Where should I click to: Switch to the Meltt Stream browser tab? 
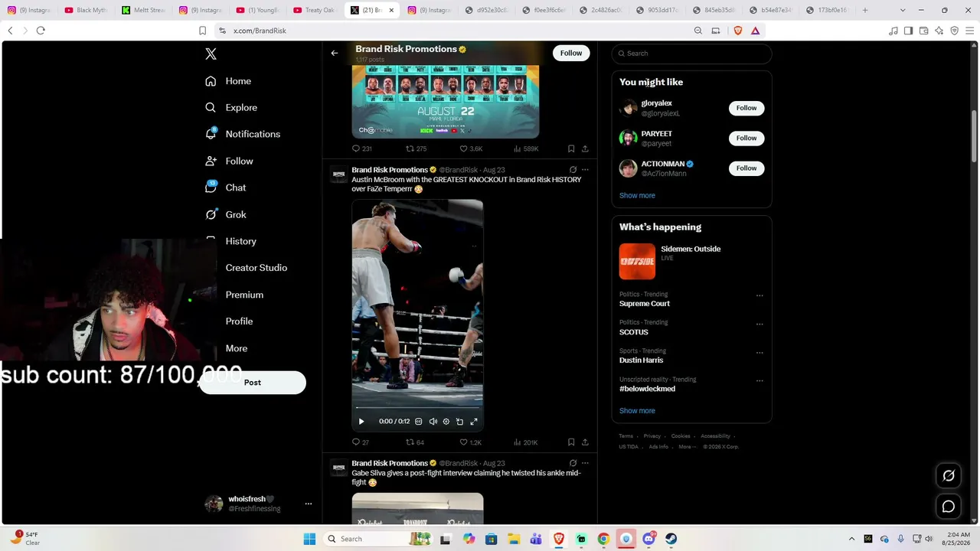click(x=143, y=10)
